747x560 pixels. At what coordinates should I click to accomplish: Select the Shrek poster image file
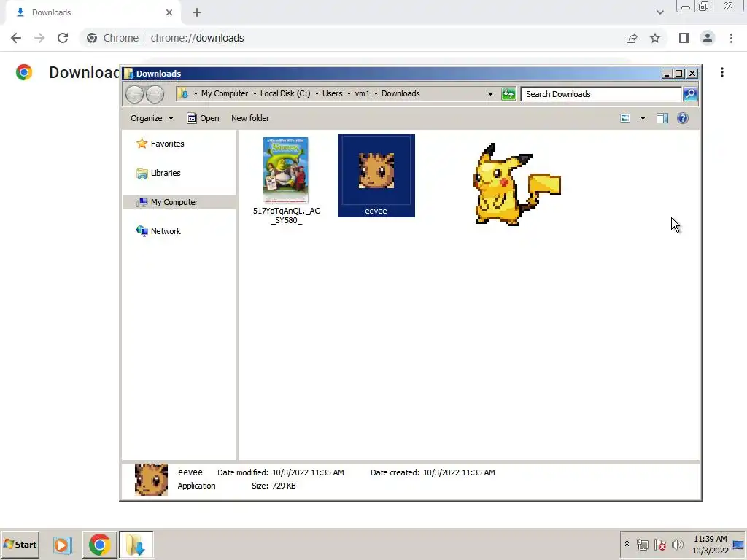click(x=286, y=181)
